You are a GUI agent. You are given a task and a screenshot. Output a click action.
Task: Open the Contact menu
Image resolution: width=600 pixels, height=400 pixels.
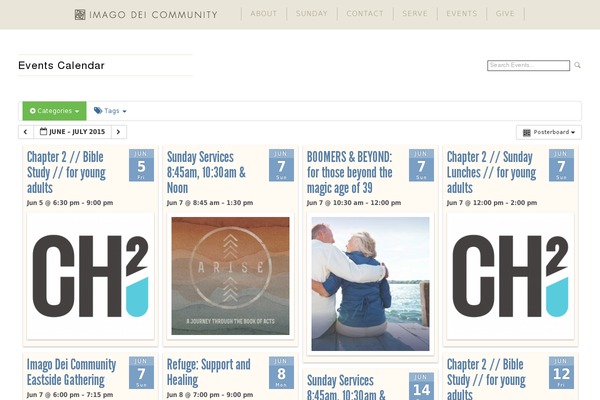coord(365,14)
